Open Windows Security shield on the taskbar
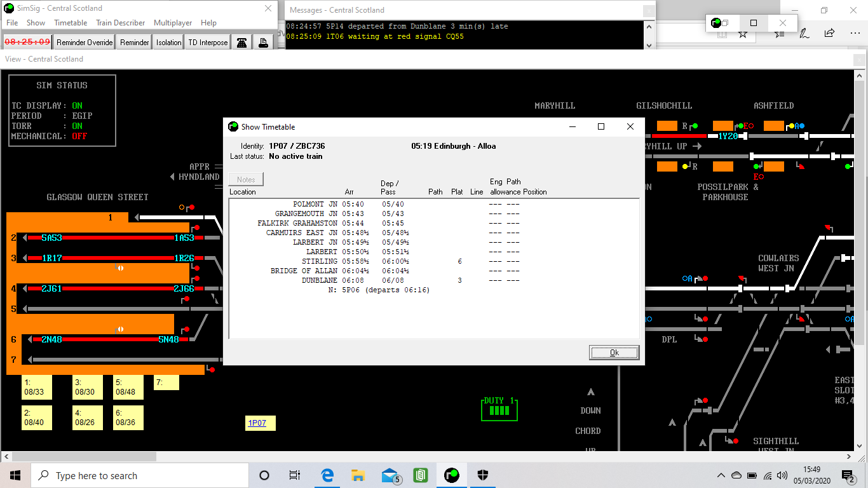Viewport: 868px width, 488px height. tap(482, 475)
